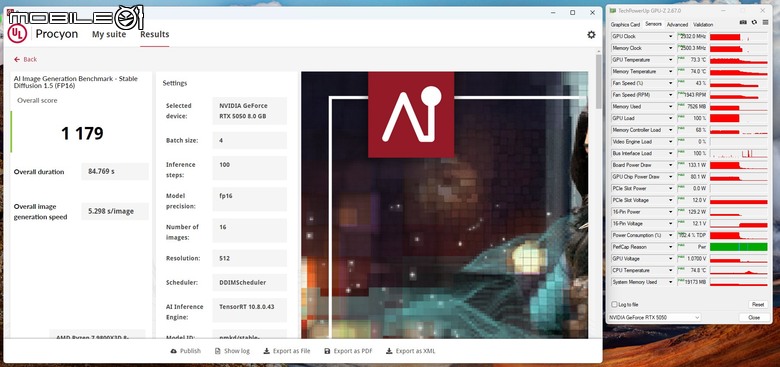The width and height of the screenshot is (780, 367).
Task: Expand the GPU Clock sensor dropdown
Action: (671, 36)
